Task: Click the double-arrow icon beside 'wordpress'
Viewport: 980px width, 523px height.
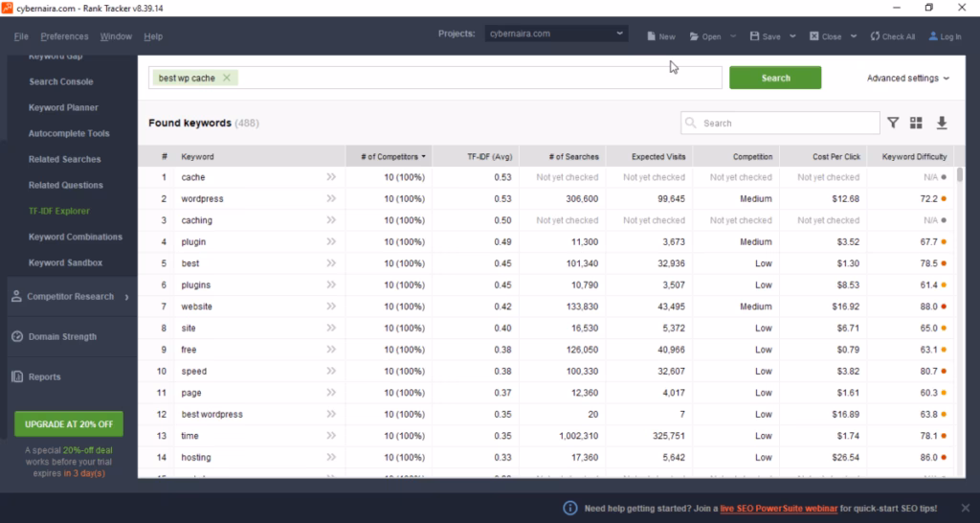Action: pyautogui.click(x=331, y=199)
